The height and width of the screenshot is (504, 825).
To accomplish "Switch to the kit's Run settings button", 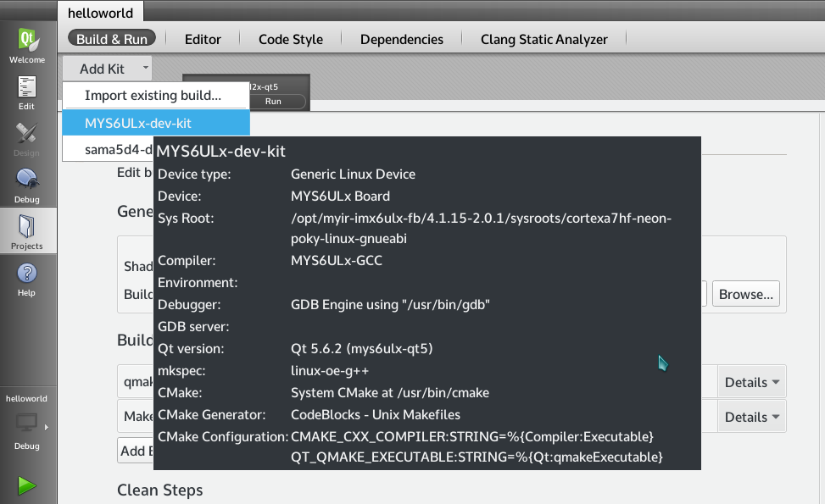I will (273, 101).
